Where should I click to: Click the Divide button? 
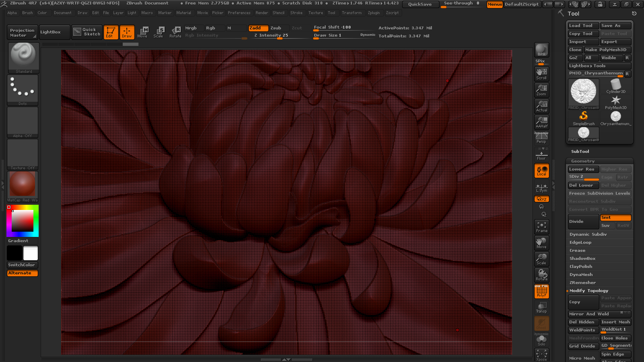point(583,222)
